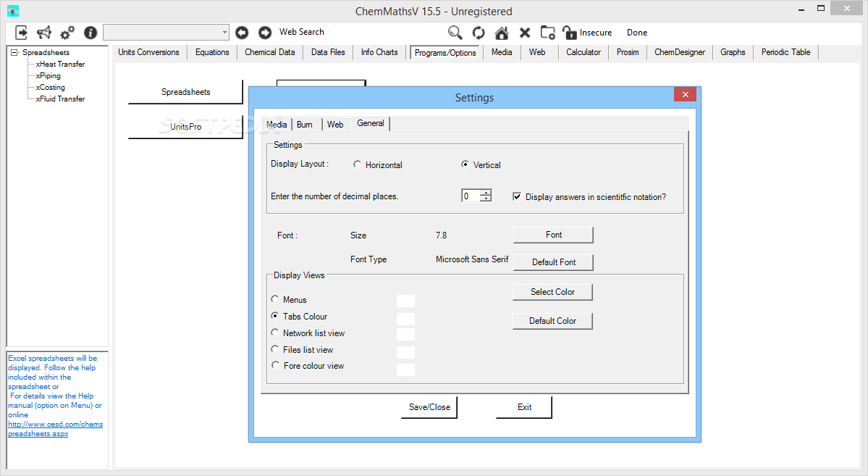Click the Select Color button

(x=552, y=292)
